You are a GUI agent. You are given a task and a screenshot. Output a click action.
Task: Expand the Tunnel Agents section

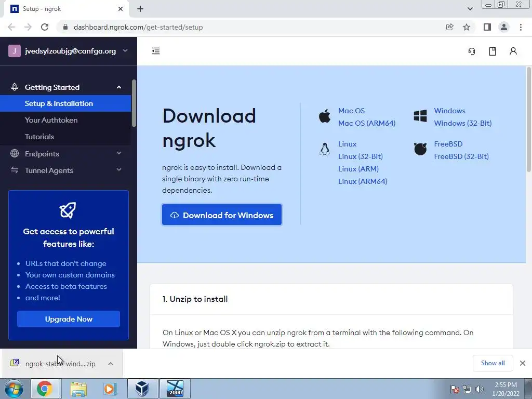[x=65, y=170]
